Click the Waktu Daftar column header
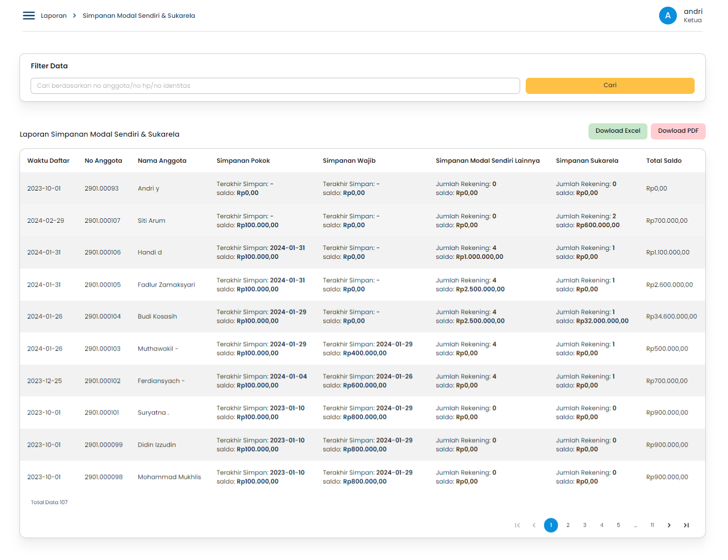The width and height of the screenshot is (728, 560). pos(48,161)
